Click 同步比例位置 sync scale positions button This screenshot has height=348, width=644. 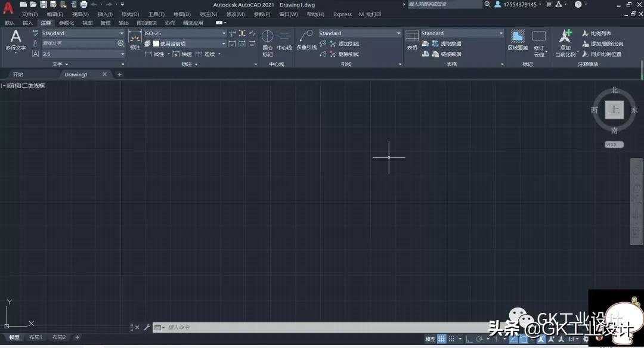tap(602, 54)
